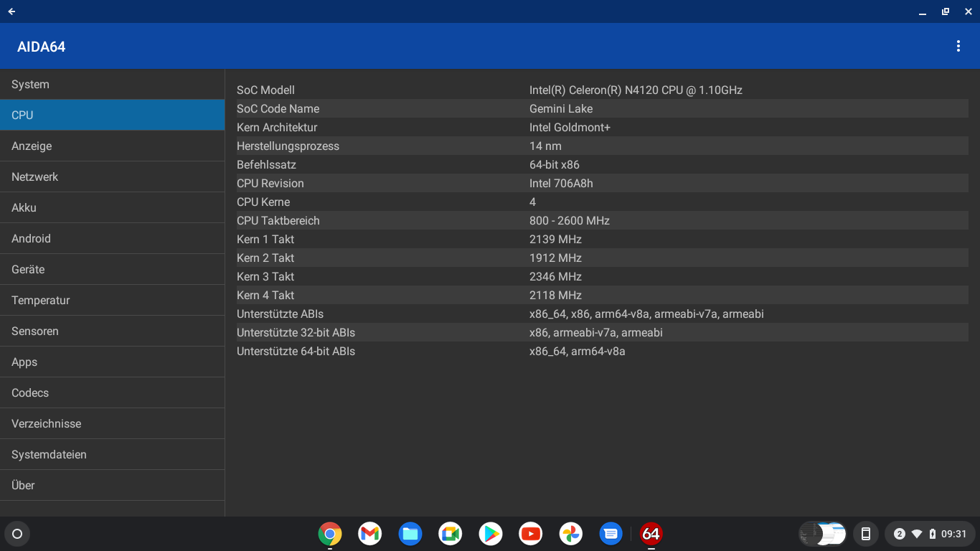Click the stylus/desk toggle thumbnail in shelf
This screenshot has width=980, height=551.
pos(823,534)
